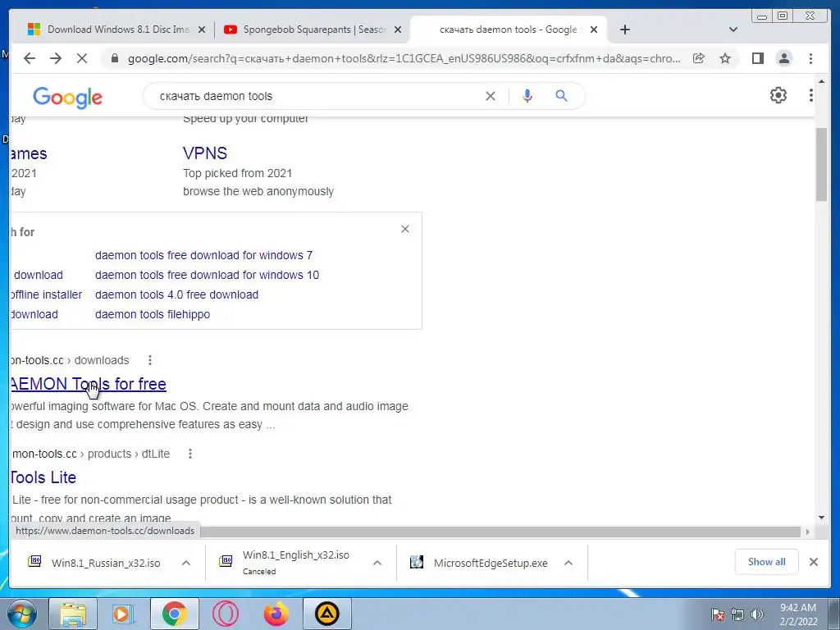Stop loading the page
Viewport: 840px width, 630px height.
pos(82,58)
